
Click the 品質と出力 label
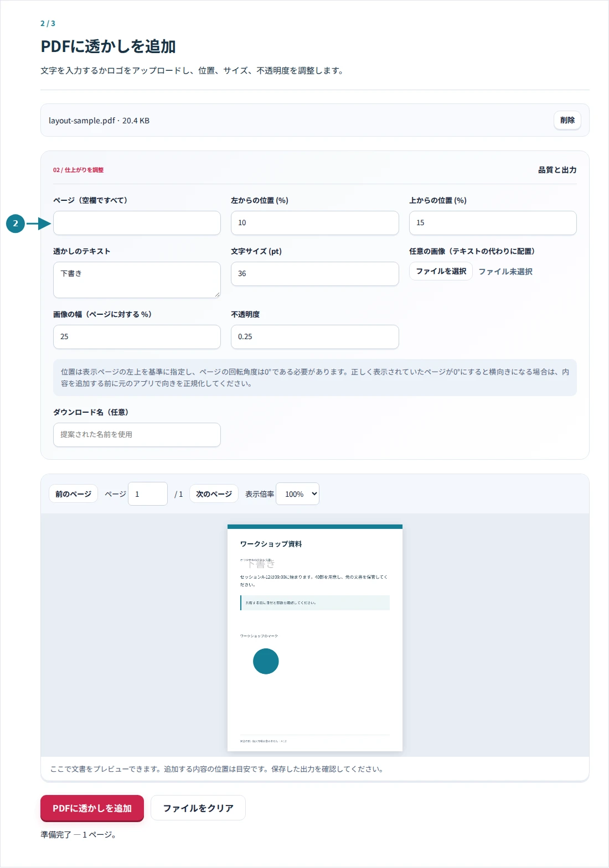558,170
